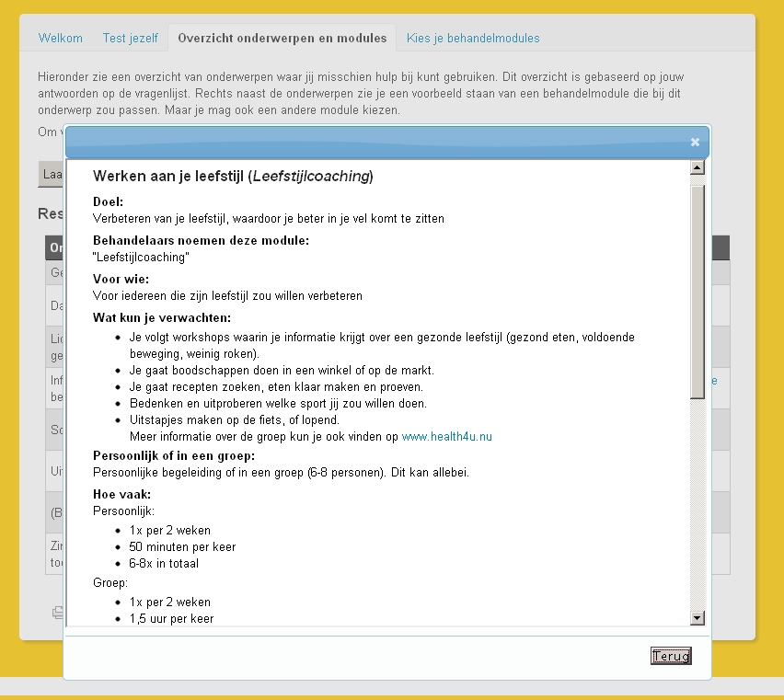Click the blue title bar of the popup
This screenshot has height=700, width=784.
pos(368,142)
